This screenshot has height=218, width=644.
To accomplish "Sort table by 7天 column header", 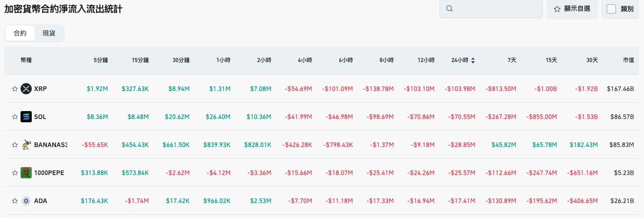I will click(512, 60).
